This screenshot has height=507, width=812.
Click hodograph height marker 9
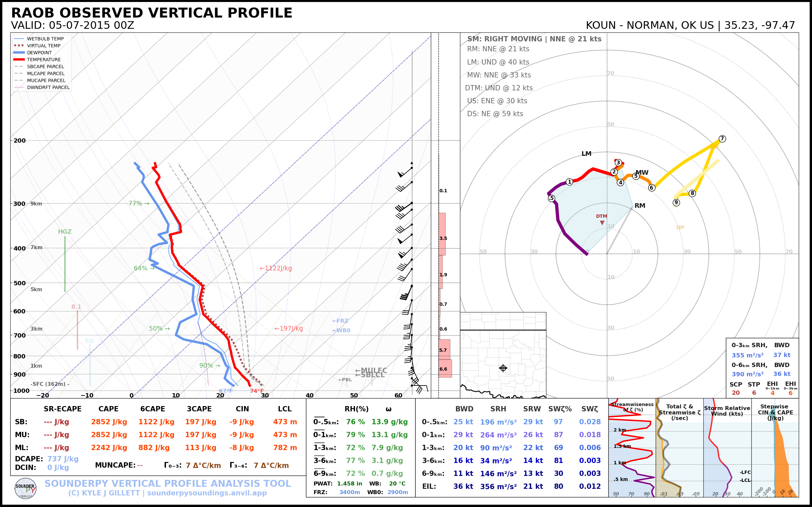[676, 203]
